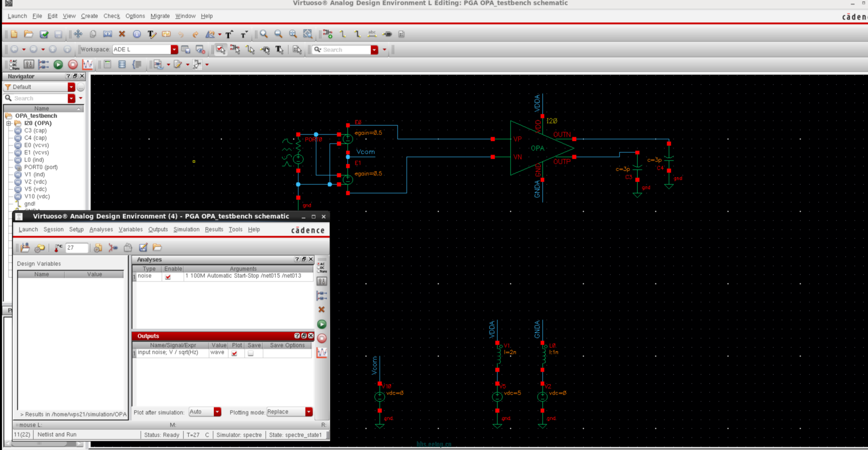
Task: Click the Plot Outputs icon in ADE sidebar
Action: click(322, 353)
